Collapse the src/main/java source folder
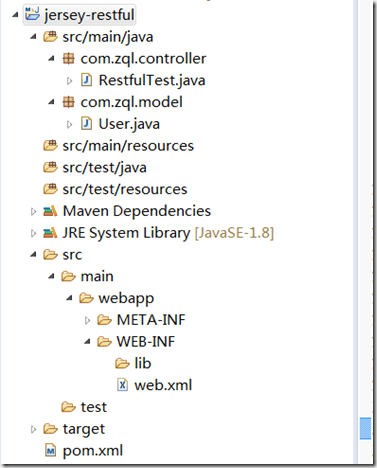 tap(33, 37)
